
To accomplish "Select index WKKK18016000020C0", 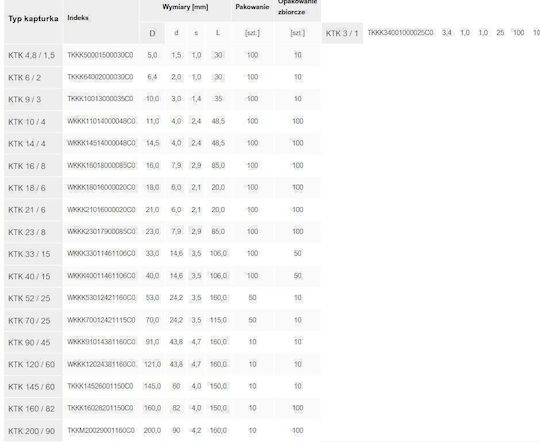I will [x=101, y=188].
